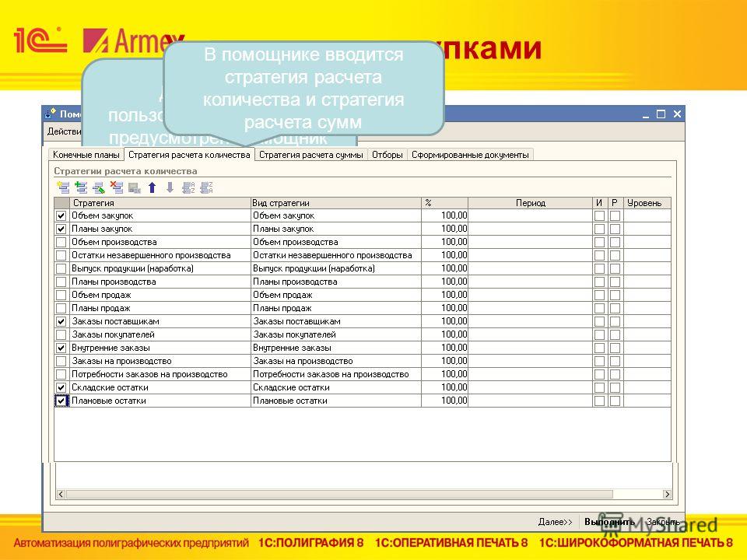The image size is (747, 560).
Task: Tick the Р checkbox in Складские остатки row
Action: [x=615, y=387]
